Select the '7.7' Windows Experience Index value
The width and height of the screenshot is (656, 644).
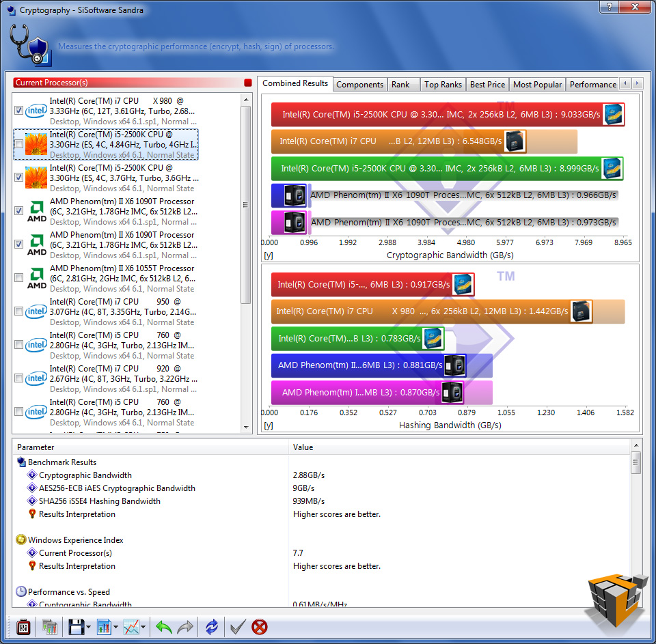point(298,553)
